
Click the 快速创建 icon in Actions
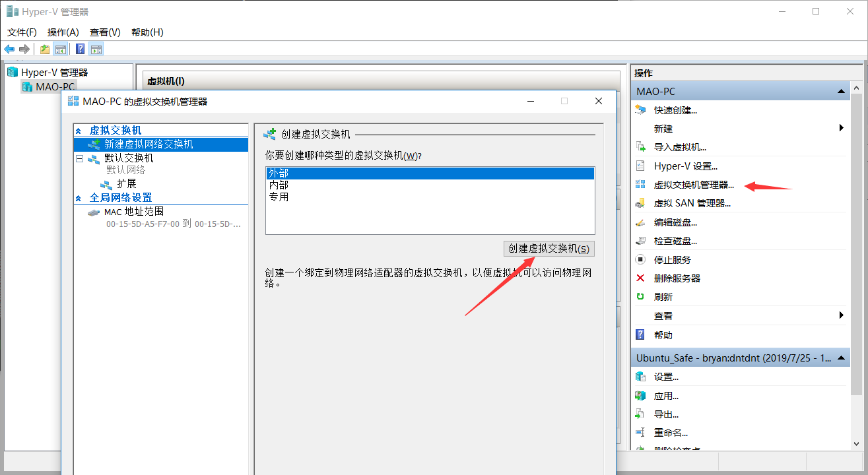640,110
